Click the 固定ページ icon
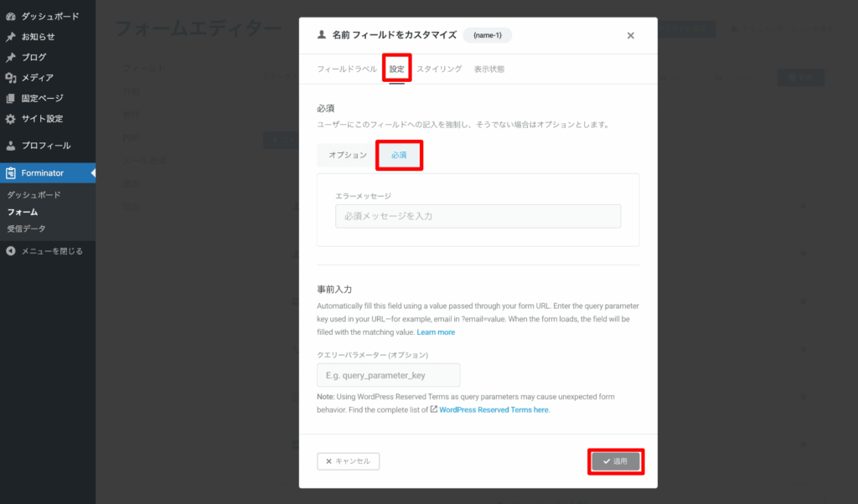858x504 pixels. coord(10,99)
